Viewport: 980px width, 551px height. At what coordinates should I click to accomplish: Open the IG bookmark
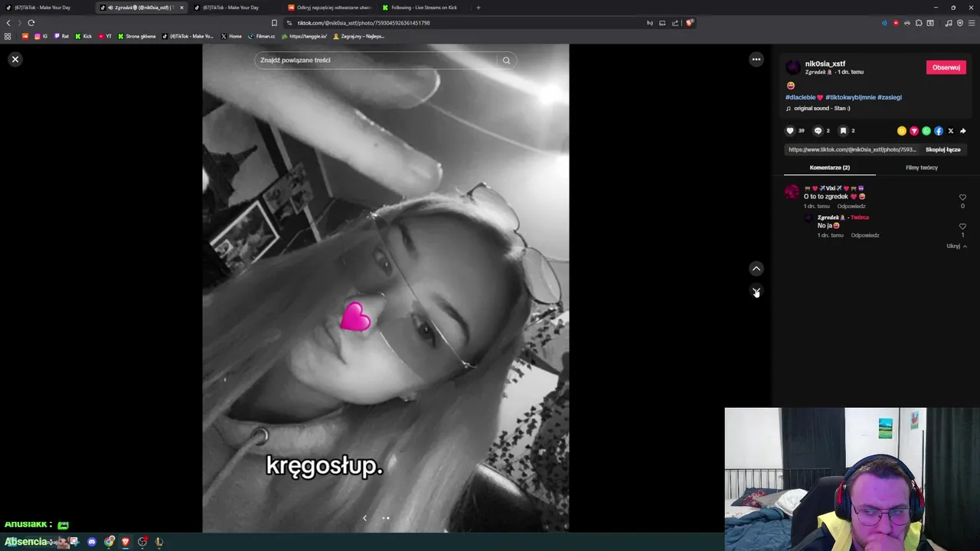[x=41, y=36]
